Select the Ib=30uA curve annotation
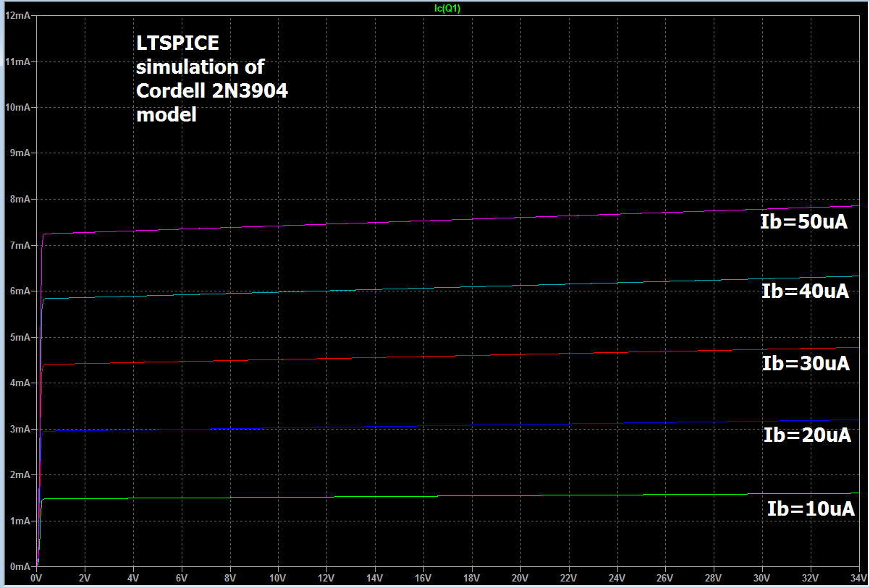 coord(806,363)
